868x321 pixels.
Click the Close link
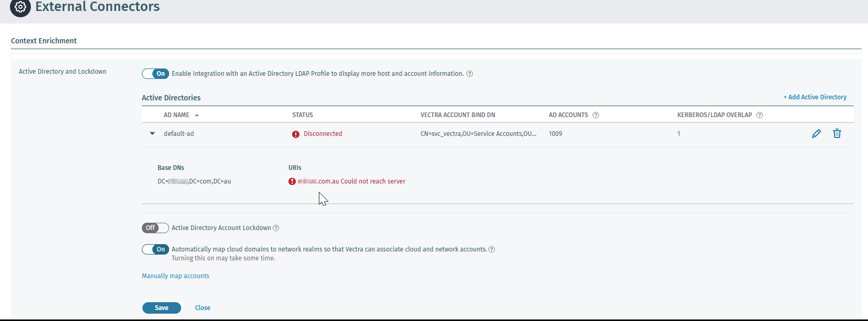click(203, 308)
